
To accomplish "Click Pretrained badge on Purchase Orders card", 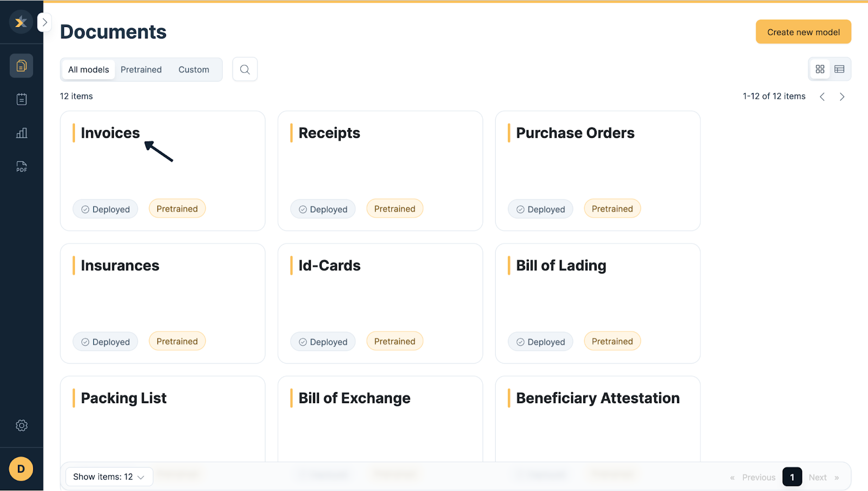I will click(x=612, y=209).
